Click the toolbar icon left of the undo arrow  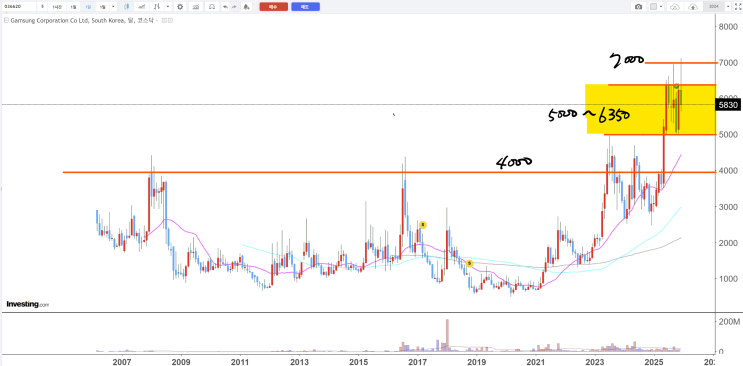[212, 7]
